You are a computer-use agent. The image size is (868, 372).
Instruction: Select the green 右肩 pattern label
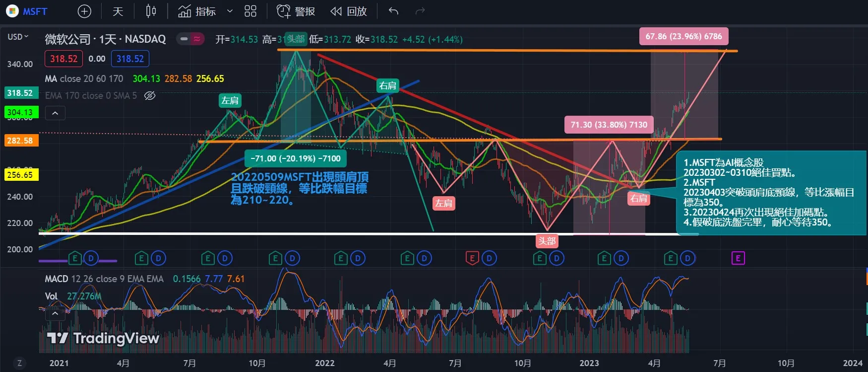click(388, 85)
